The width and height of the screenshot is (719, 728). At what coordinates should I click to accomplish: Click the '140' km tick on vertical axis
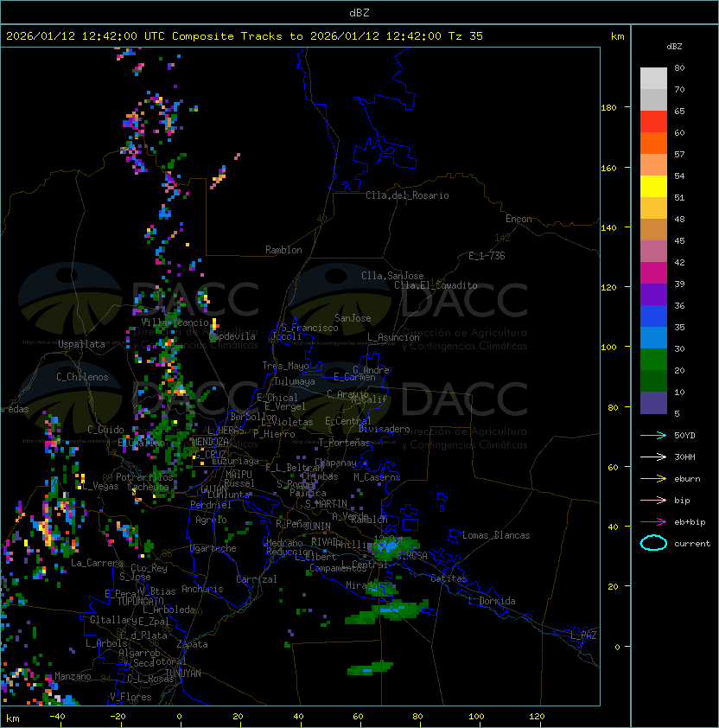tap(608, 227)
